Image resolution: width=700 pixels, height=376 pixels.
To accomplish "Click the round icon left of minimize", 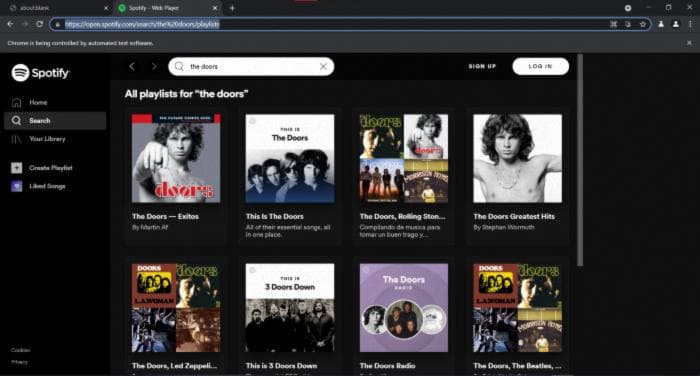I will point(628,8).
